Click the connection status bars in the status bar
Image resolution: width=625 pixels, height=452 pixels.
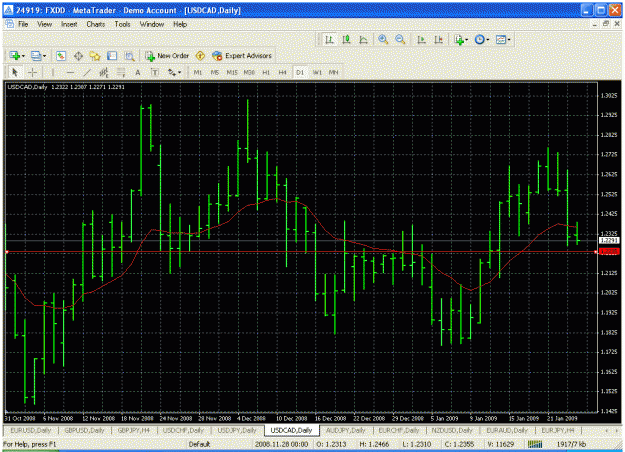pyautogui.click(x=535, y=444)
